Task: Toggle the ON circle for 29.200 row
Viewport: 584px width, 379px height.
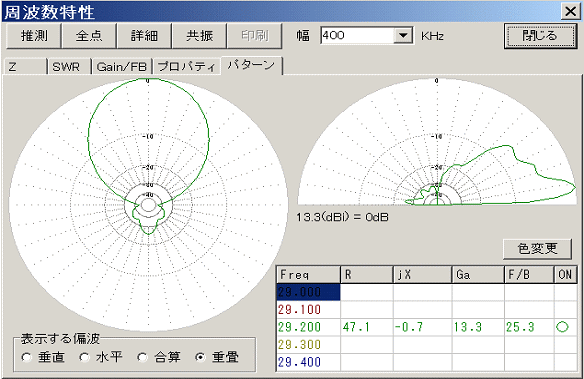Action: click(x=562, y=327)
